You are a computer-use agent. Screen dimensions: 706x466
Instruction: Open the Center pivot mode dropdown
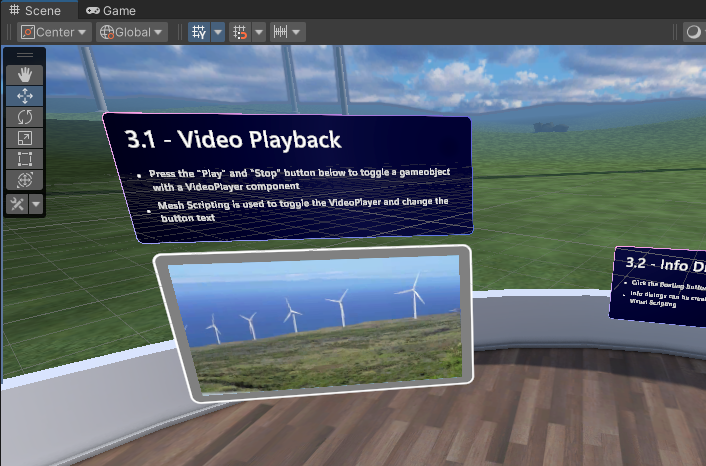(x=54, y=32)
